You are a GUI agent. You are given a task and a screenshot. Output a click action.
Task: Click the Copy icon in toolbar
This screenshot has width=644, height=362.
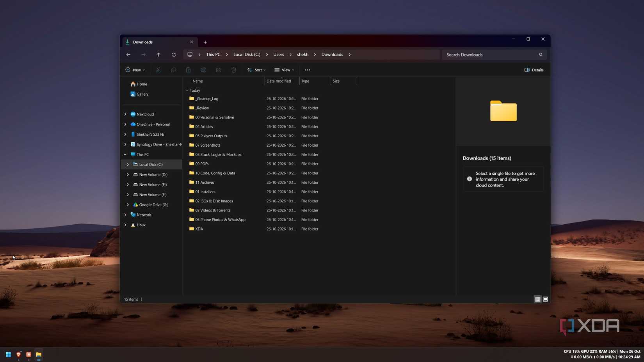(173, 70)
